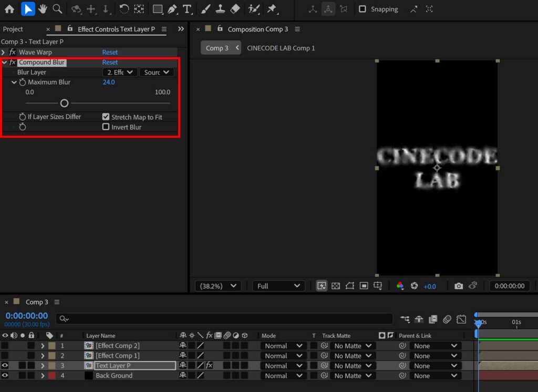The width and height of the screenshot is (538, 392).
Task: Select the Pen tool
Action: pyautogui.click(x=172, y=9)
